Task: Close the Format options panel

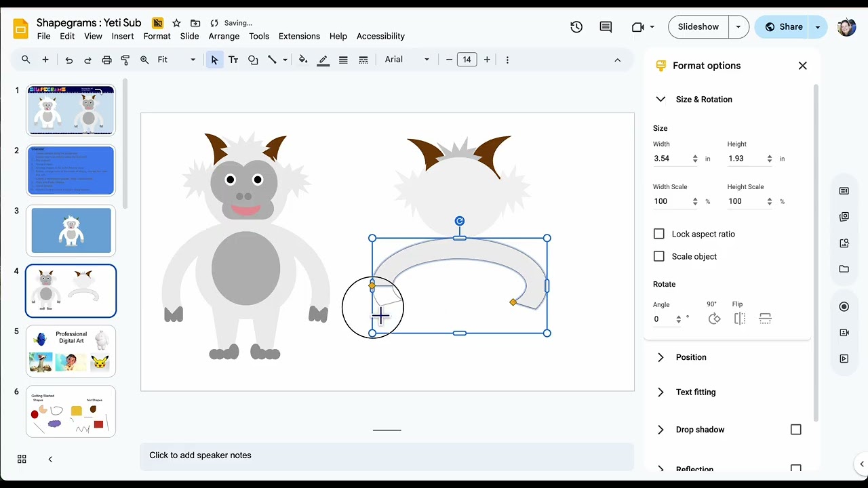Action: (802, 66)
